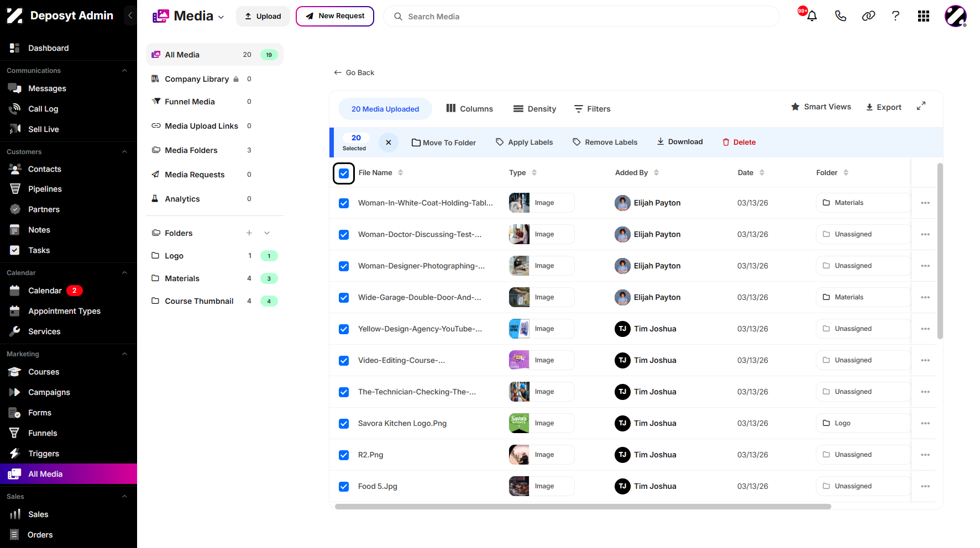
Task: Clear selection with the X button
Action: [389, 142]
